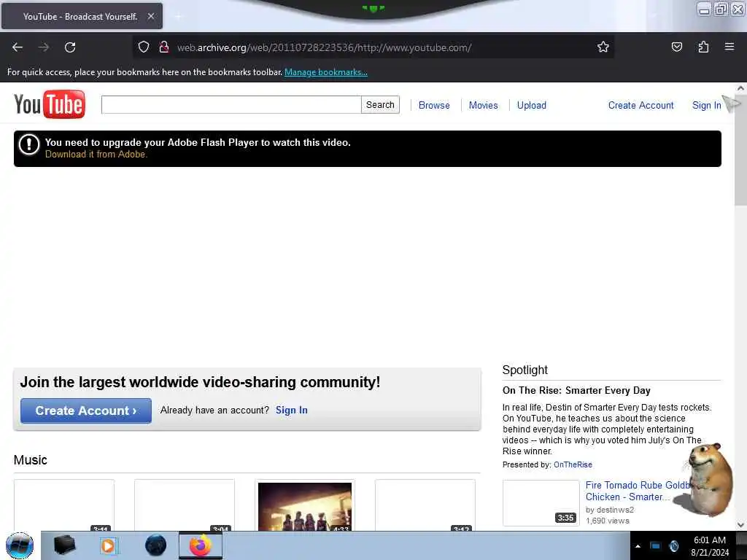The height and width of the screenshot is (560, 747).
Task: Open the black box taskbar icon
Action: tap(64, 545)
